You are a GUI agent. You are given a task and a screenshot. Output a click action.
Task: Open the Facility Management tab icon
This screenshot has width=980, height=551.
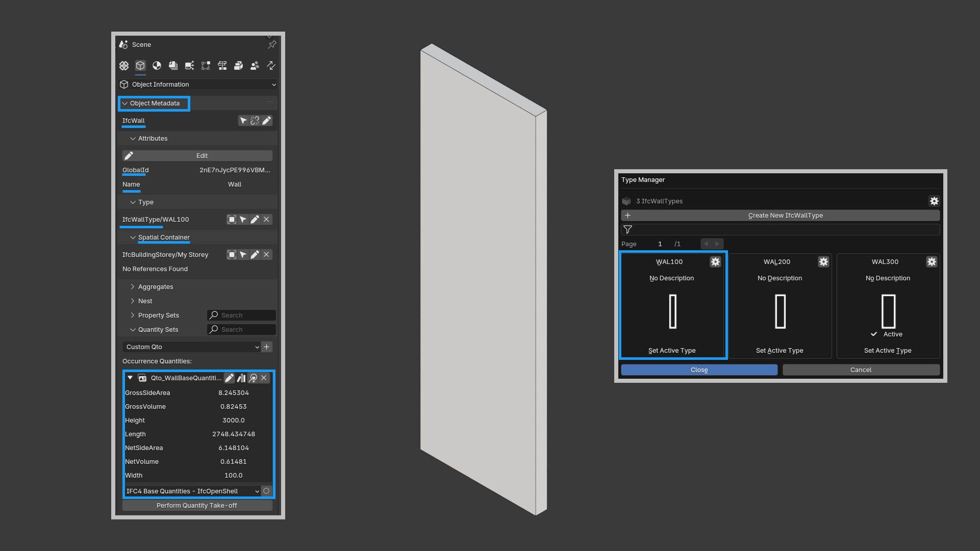[x=238, y=66]
